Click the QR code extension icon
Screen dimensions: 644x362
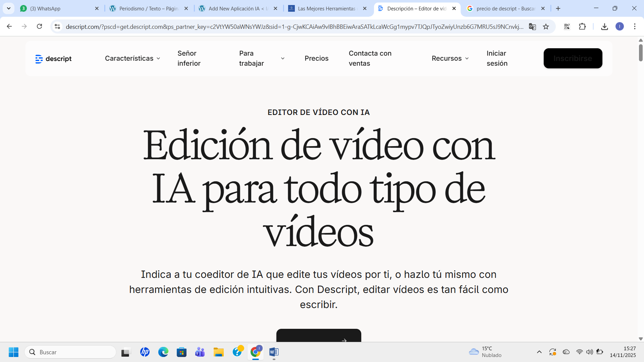[x=567, y=26]
